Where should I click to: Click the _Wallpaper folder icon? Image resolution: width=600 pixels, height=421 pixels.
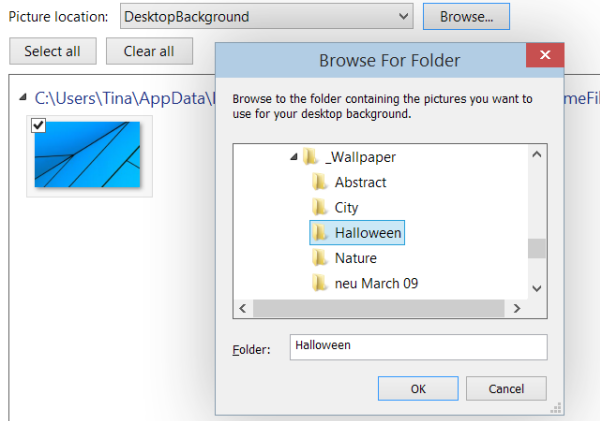tap(310, 157)
